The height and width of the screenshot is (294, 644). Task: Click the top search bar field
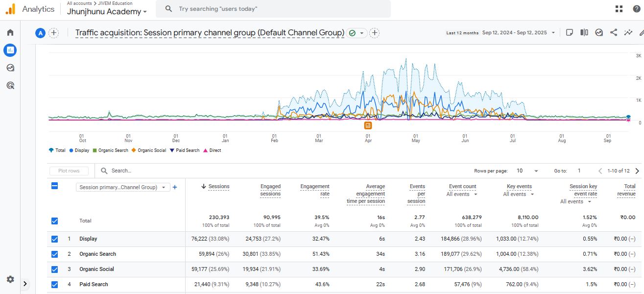[x=273, y=9]
